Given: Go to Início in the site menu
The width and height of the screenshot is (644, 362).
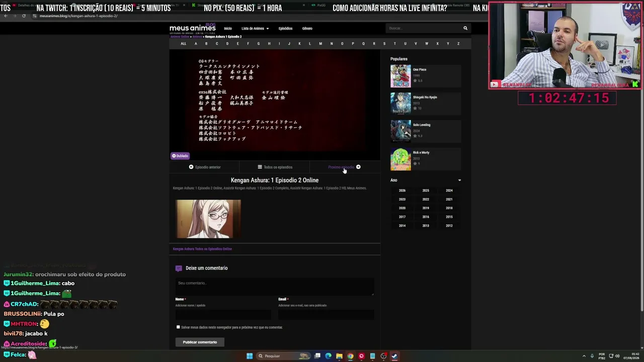Looking at the screenshot, I should coord(228,29).
